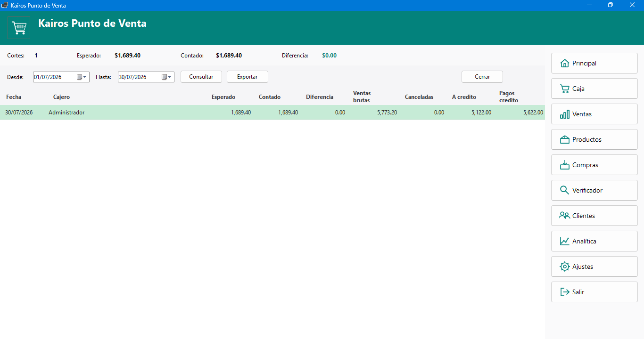Click the Cajero column header
Screen dimensions: 644x339
point(61,97)
